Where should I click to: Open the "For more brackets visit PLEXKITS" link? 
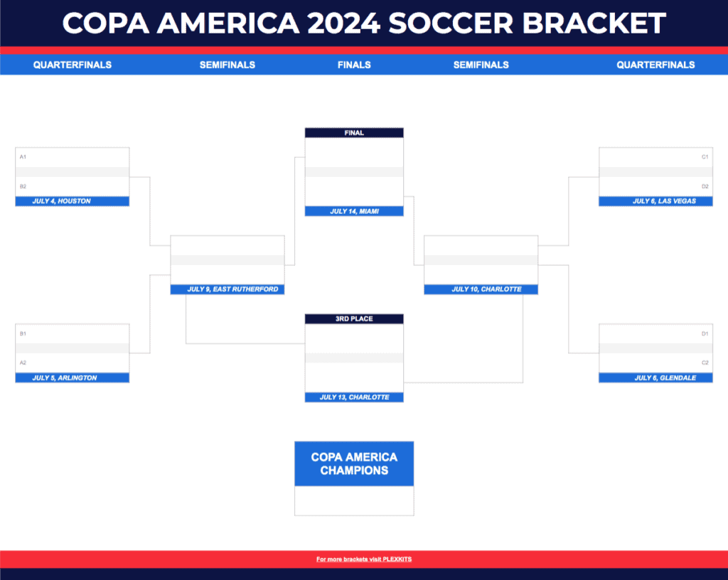tap(364, 559)
